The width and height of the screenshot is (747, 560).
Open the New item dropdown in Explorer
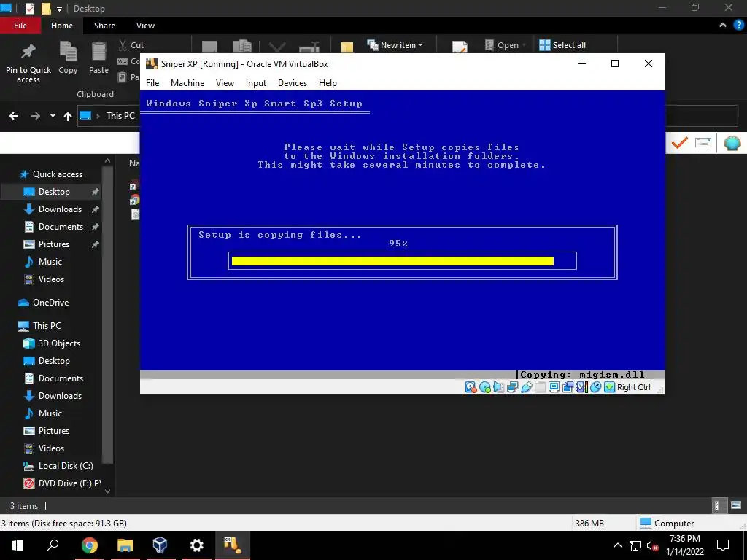[395, 45]
